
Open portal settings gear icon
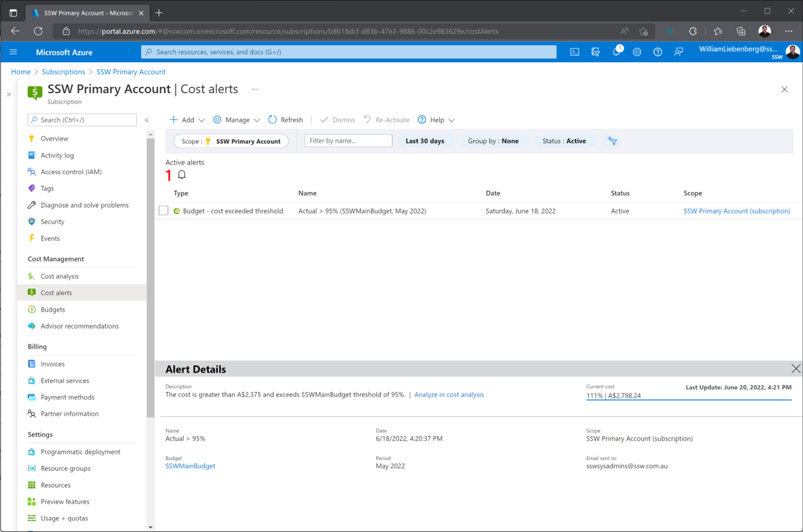637,52
